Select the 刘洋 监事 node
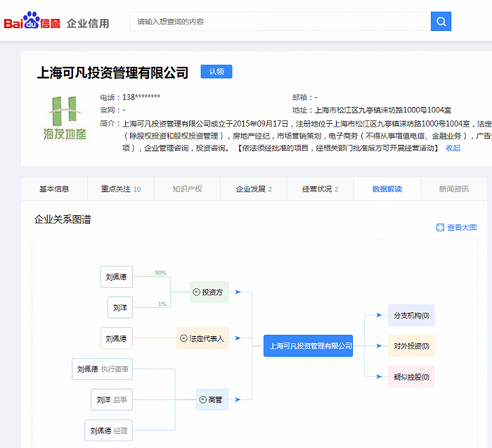This screenshot has height=448, width=492. click(x=112, y=399)
